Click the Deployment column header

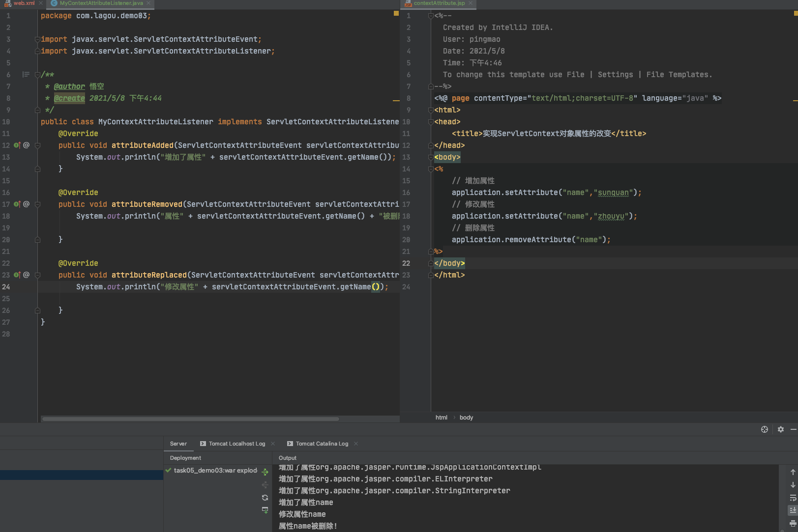point(185,458)
